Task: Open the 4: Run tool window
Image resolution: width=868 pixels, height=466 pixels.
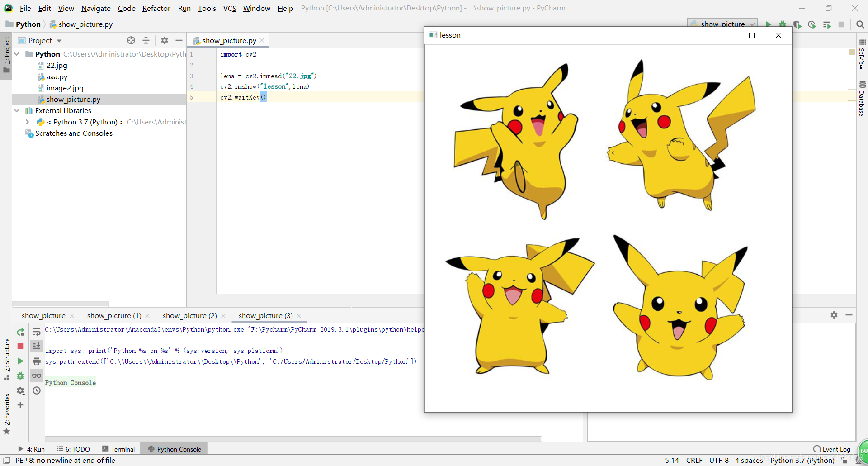Action: coord(31,449)
